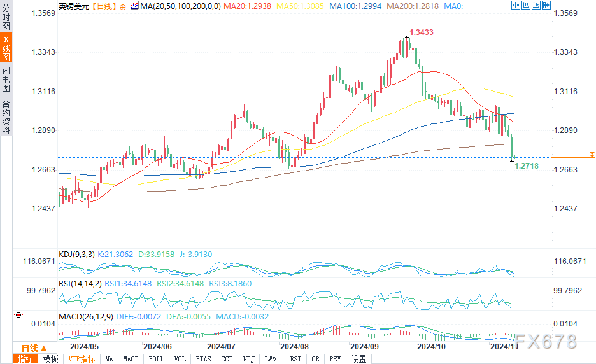Click the 2024/05 date axis label
596x364 pixels.
pyautogui.click(x=85, y=346)
